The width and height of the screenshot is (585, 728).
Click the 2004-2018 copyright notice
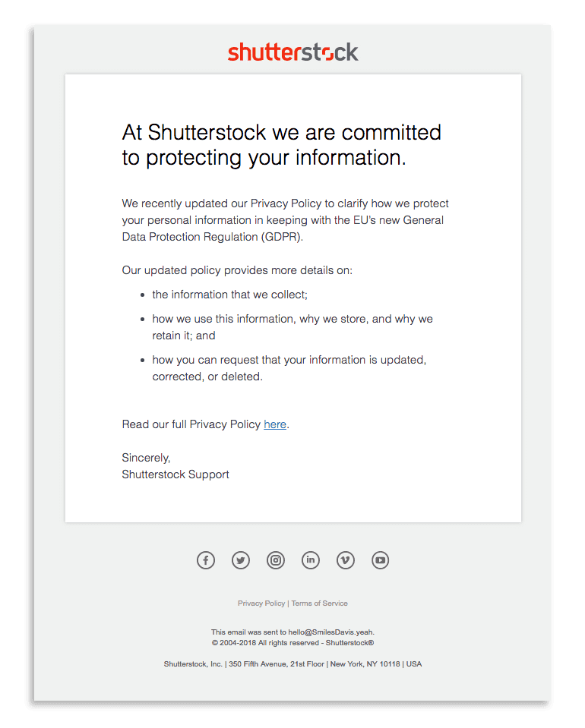pyautogui.click(x=292, y=642)
